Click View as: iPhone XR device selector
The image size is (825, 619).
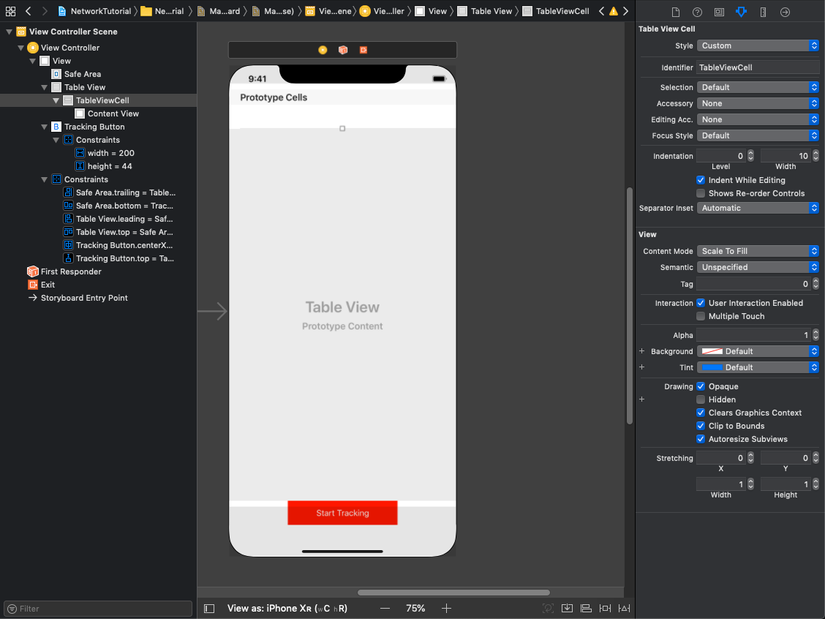[x=287, y=608]
